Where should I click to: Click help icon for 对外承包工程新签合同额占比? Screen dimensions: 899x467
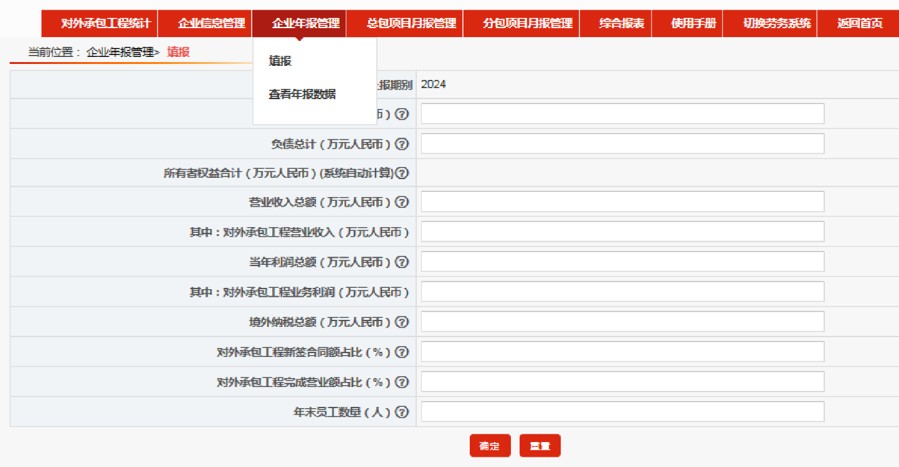tap(403, 352)
